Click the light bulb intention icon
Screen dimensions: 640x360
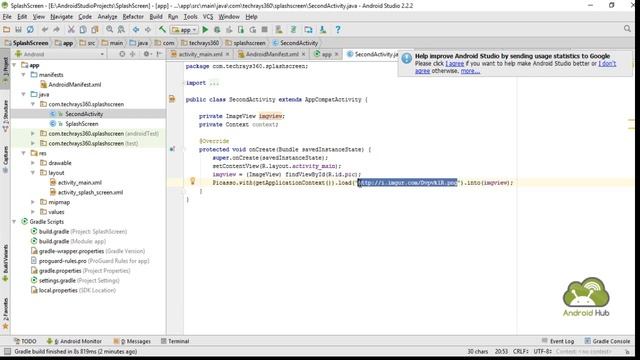(x=192, y=181)
